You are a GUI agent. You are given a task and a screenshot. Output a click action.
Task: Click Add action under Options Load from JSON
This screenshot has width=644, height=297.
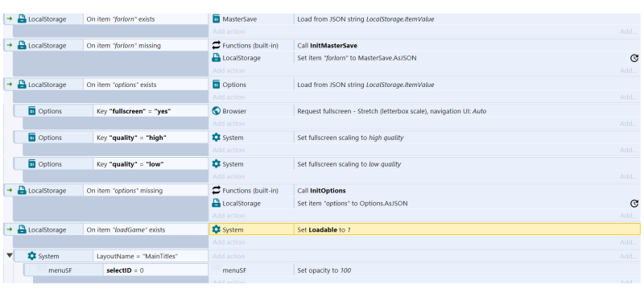tap(229, 97)
